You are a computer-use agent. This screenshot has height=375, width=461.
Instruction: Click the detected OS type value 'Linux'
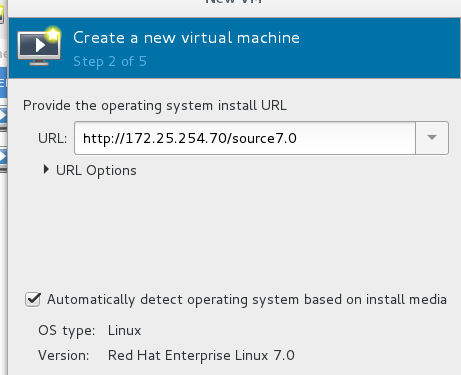[124, 330]
